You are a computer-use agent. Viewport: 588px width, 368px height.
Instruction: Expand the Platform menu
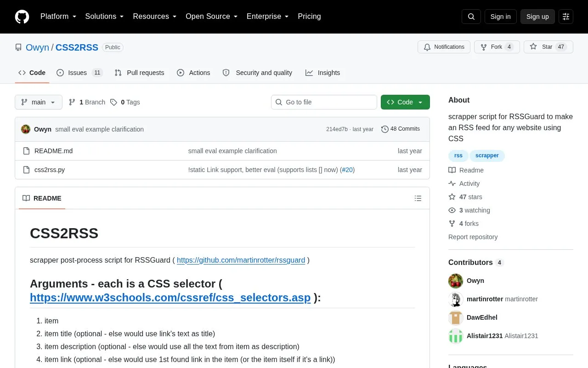coord(58,17)
